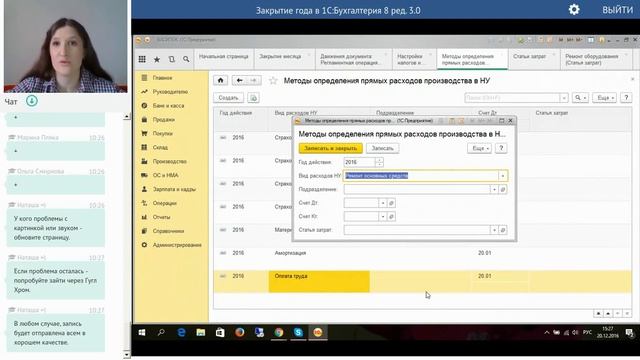The width and height of the screenshot is (640, 360).
Task: Expand the Подразделение dropdown arrow
Action: coord(494,189)
